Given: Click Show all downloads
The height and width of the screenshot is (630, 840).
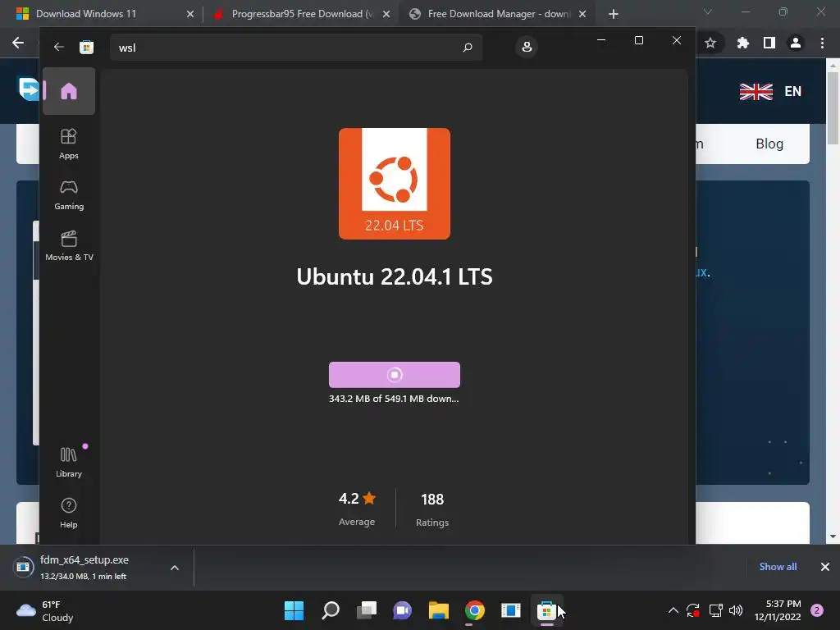Looking at the screenshot, I should pyautogui.click(x=778, y=567).
